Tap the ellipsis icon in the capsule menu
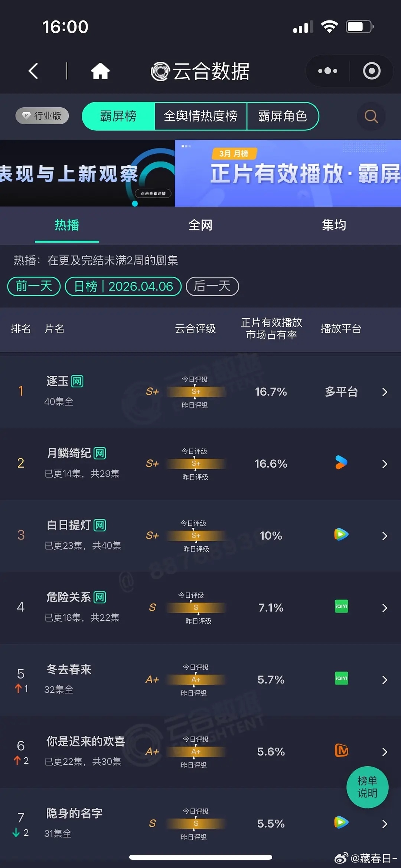401x868 pixels. pyautogui.click(x=327, y=71)
